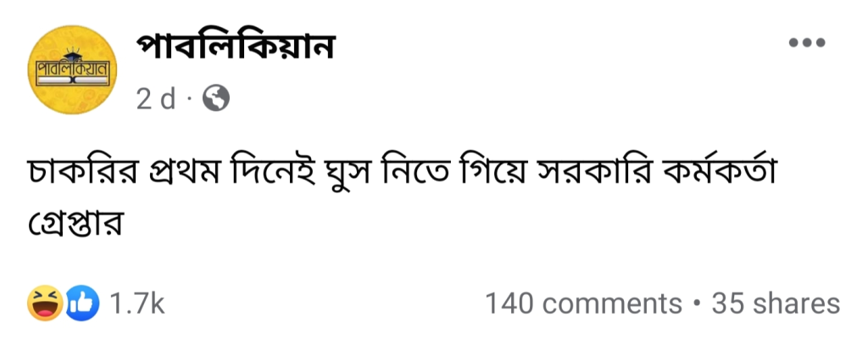Screen dimensions: 868x345
Task: Open the পাবলিকিয়ান yellow profile picture
Action: click(x=72, y=70)
